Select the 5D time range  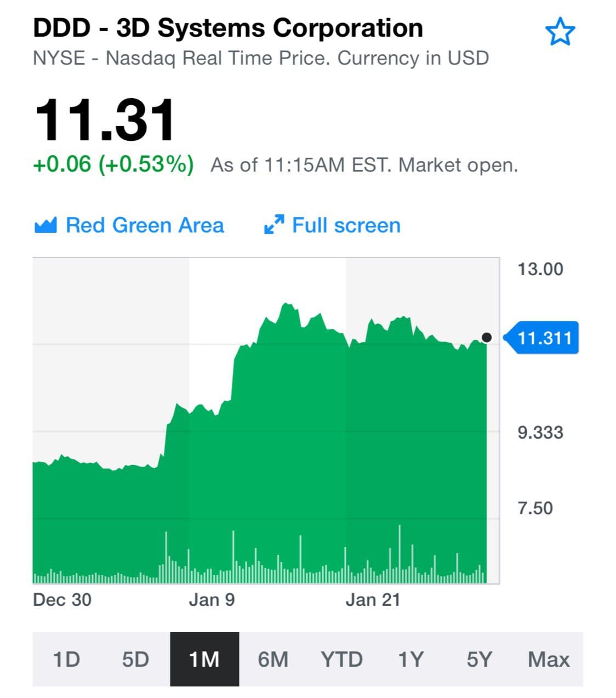pyautogui.click(x=135, y=659)
